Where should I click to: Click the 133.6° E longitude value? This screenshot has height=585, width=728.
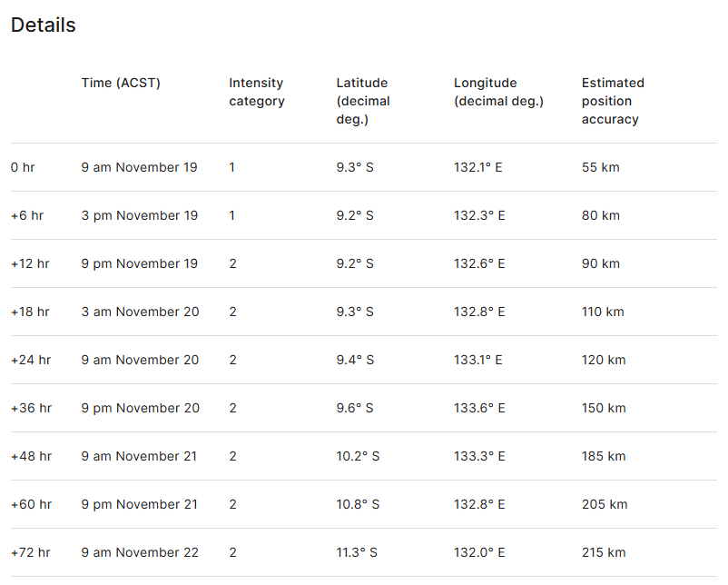point(480,408)
